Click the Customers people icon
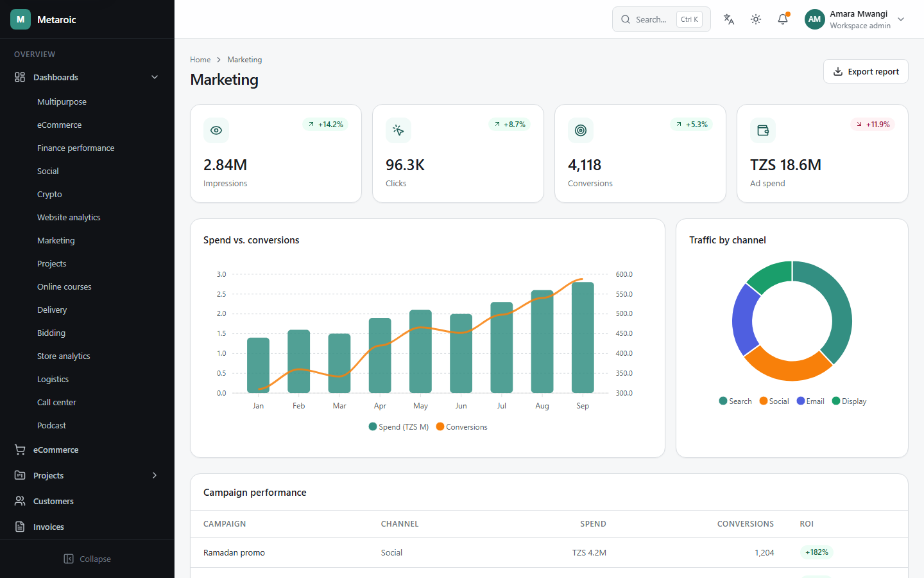 click(x=20, y=501)
